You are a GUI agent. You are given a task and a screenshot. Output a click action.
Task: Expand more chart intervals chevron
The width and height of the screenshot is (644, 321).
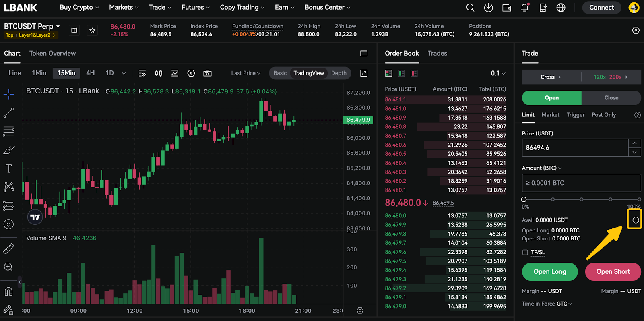click(x=124, y=73)
